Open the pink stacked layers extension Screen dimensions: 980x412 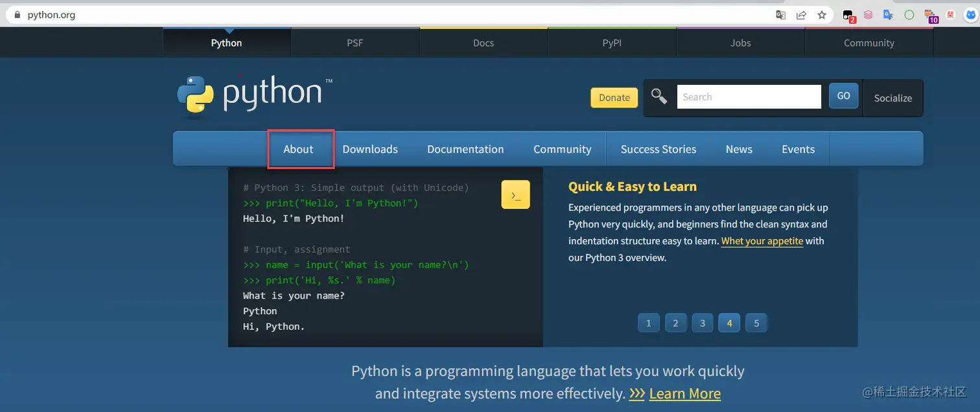coord(868,15)
